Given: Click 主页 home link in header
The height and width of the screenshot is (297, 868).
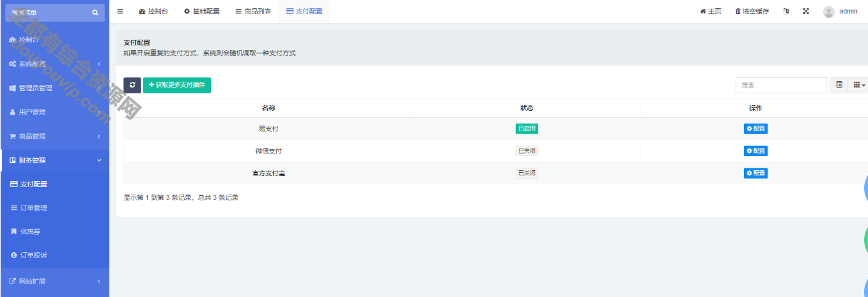Looking at the screenshot, I should pyautogui.click(x=711, y=12).
